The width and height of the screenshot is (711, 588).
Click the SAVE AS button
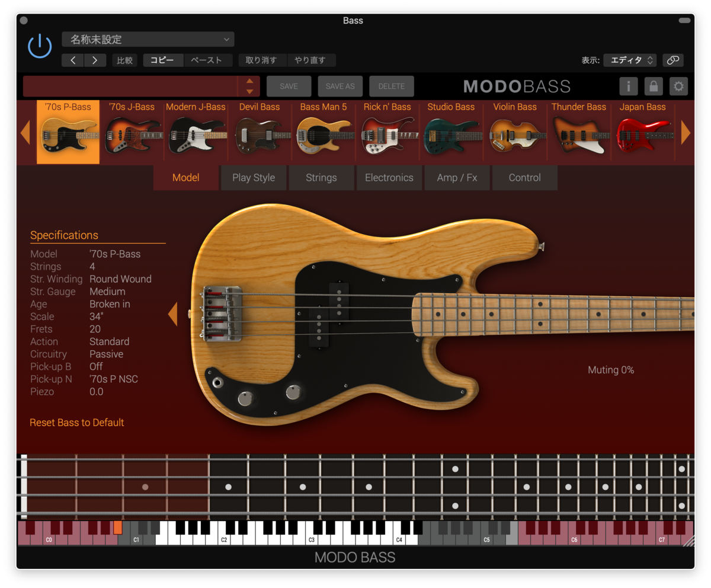tap(340, 86)
